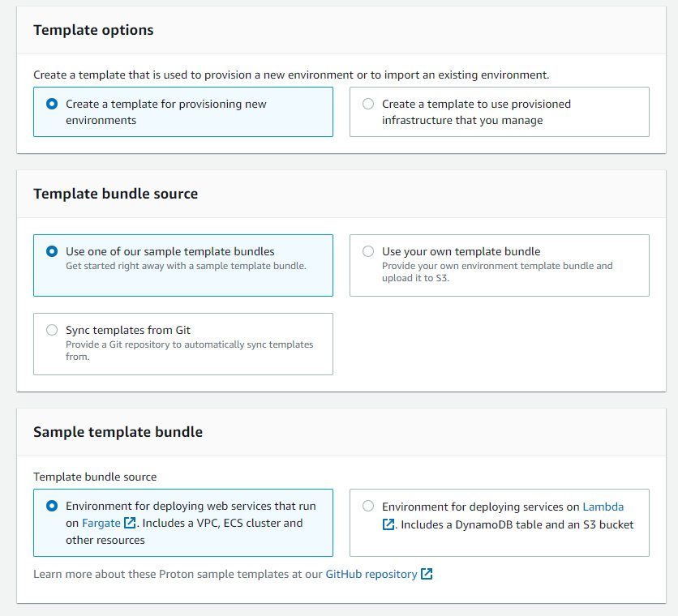This screenshot has width=678, height=616.
Task: Enable the Sync templates from Git option
Action: (51, 330)
